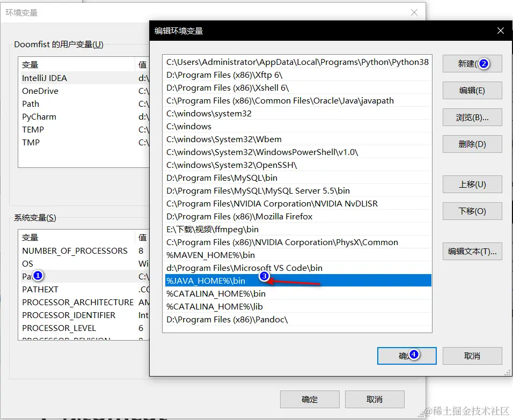Select the Mozilla Firefox path entry
513x420 pixels.
[297, 217]
